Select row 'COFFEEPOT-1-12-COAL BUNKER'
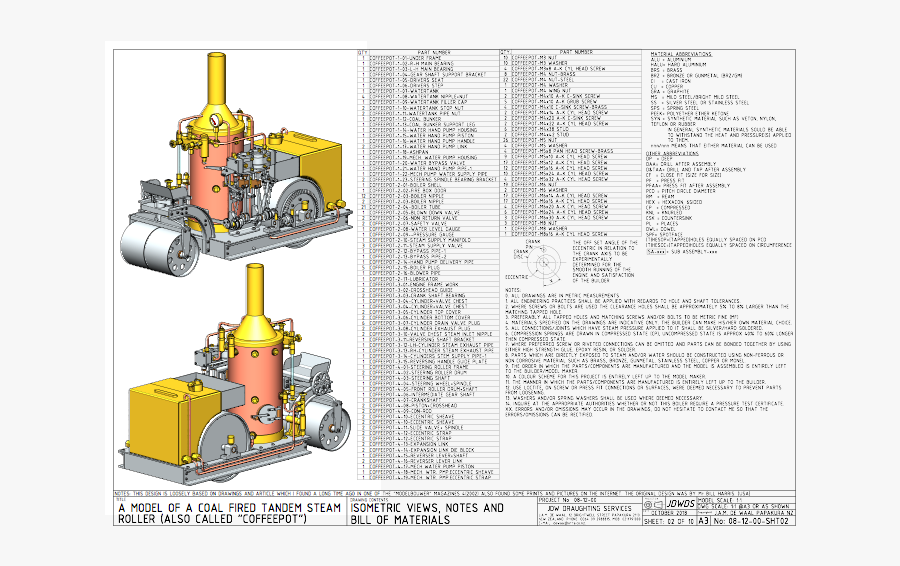This screenshot has width=900, height=566. pos(428,119)
